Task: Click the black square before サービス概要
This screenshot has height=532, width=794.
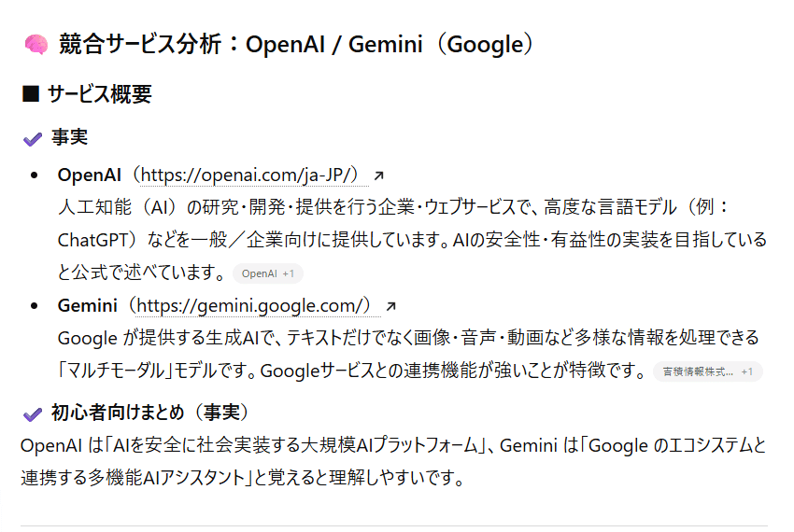Action: 30,94
